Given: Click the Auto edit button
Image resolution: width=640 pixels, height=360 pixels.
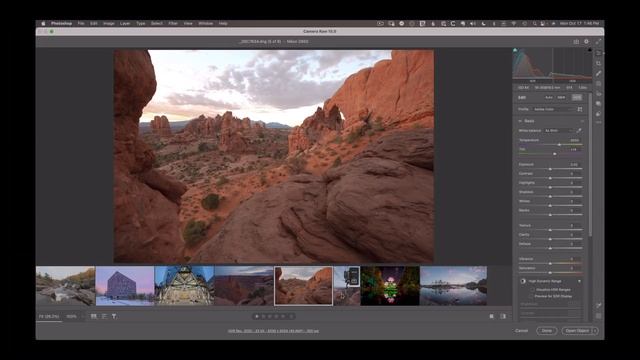Looking at the screenshot, I should [549, 98].
